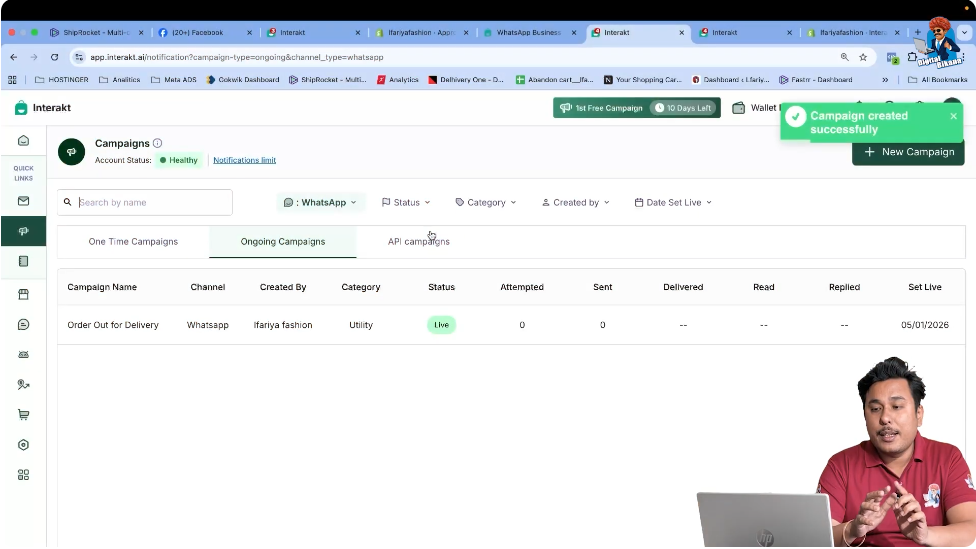
Task: Open Meta ADS bookmark folder
Action: tap(174, 80)
